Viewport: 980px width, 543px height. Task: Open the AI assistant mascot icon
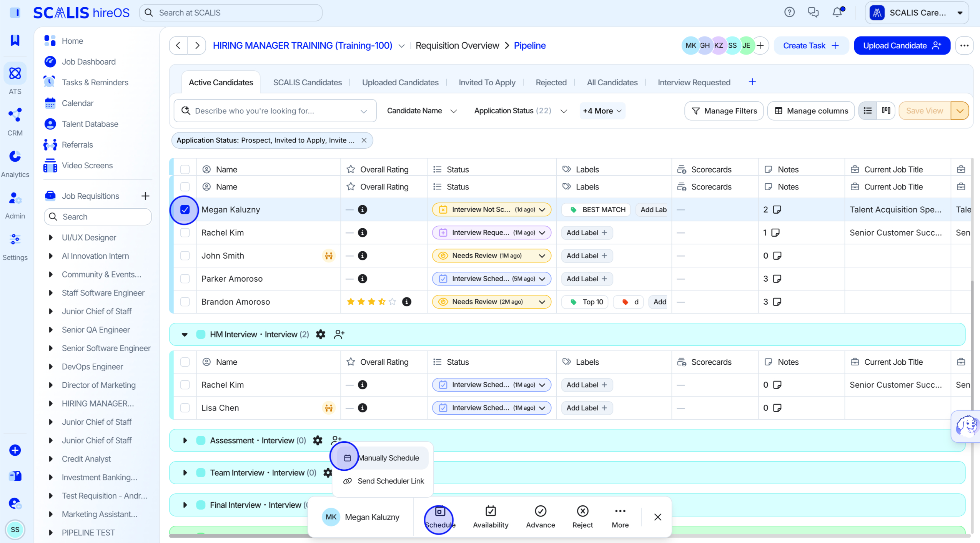[966, 426]
